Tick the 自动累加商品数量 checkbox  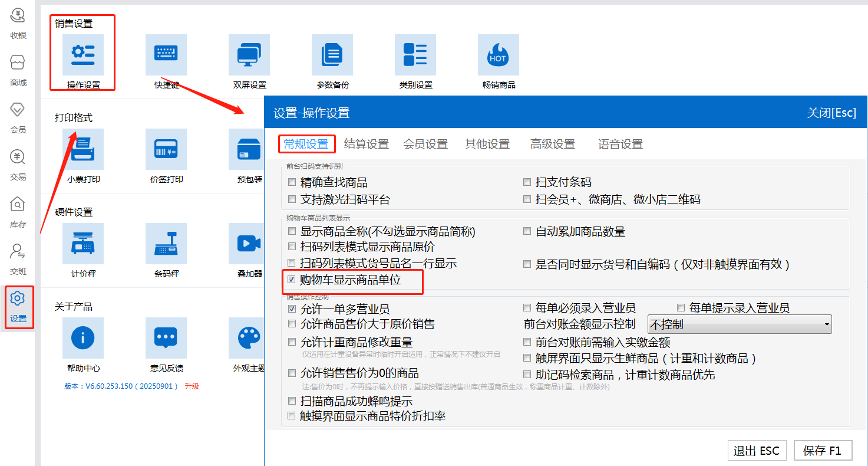pyautogui.click(x=527, y=232)
